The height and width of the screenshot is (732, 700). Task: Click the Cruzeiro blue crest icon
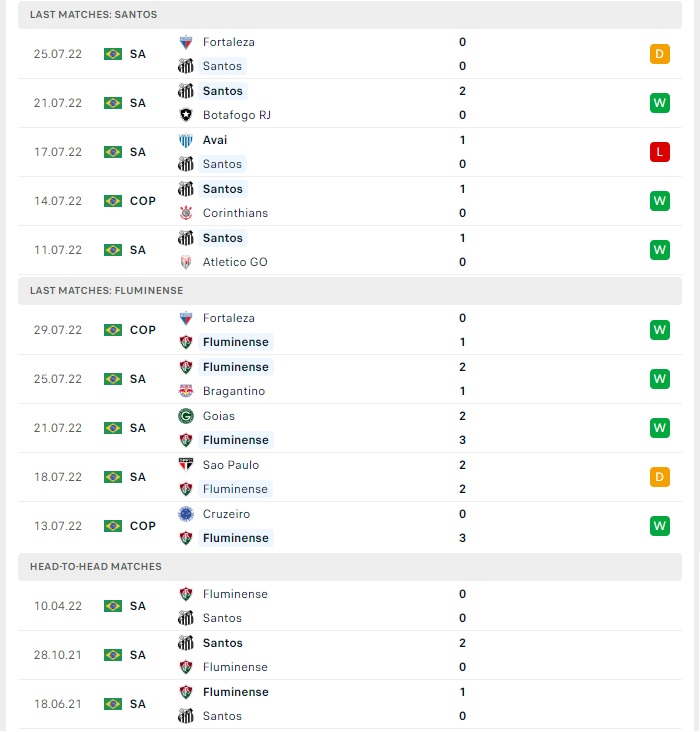[186, 514]
